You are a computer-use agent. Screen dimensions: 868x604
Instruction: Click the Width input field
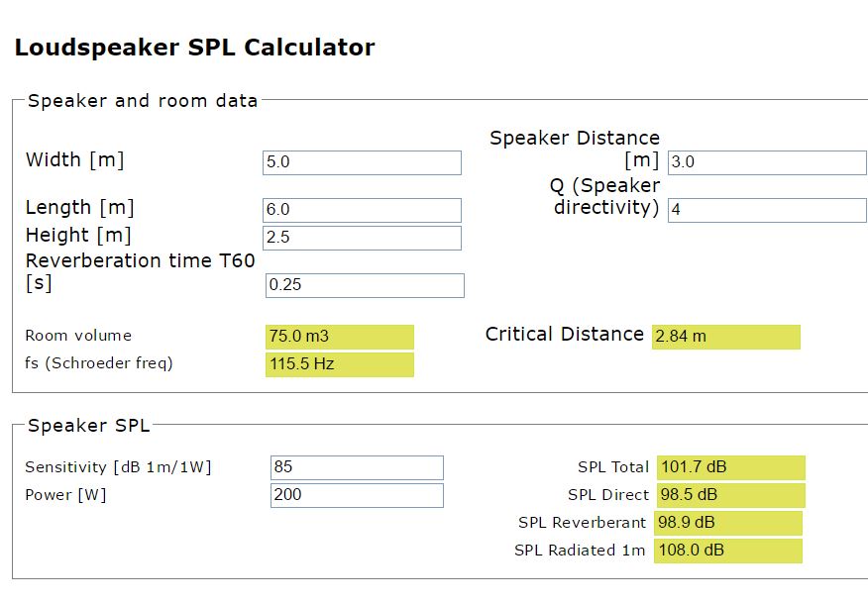coord(362,162)
